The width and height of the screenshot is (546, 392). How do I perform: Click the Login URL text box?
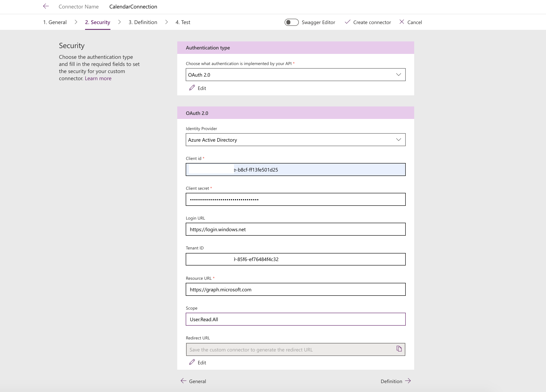[295, 229]
